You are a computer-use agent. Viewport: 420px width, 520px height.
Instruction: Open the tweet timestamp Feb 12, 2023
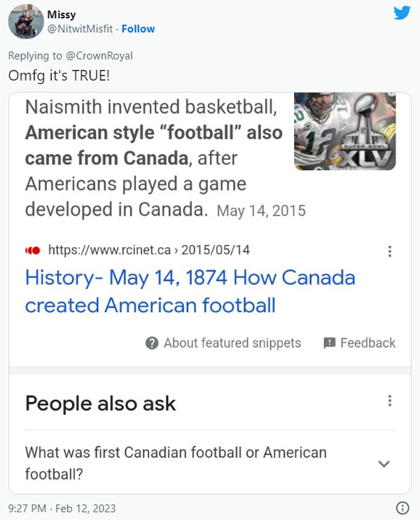62,508
